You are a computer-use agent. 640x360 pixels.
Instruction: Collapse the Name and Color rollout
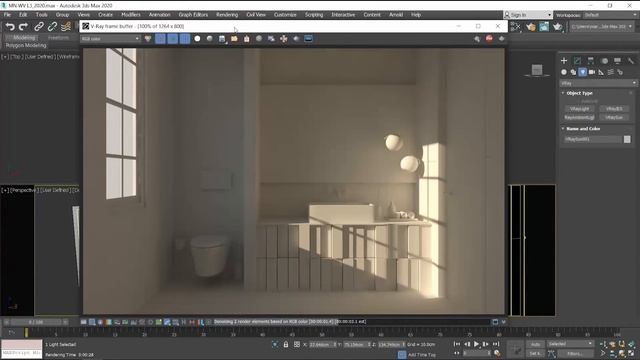(582, 129)
